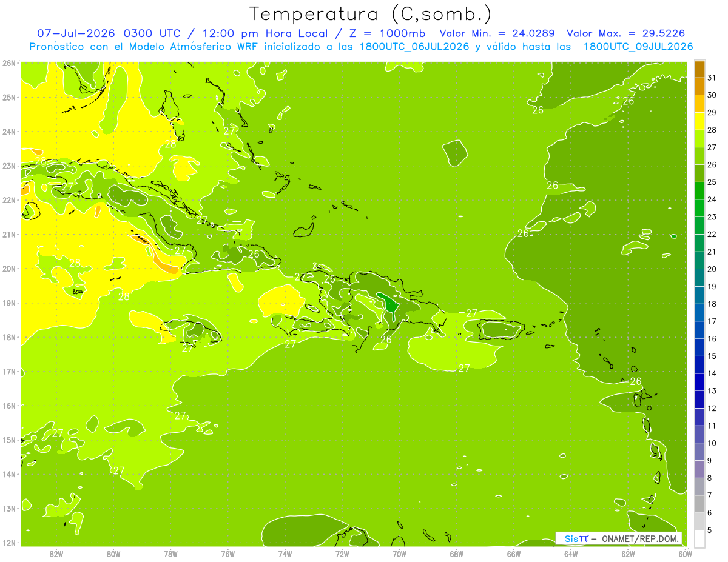
Task: Click the '24' value on the color bar
Action: pyautogui.click(x=712, y=199)
